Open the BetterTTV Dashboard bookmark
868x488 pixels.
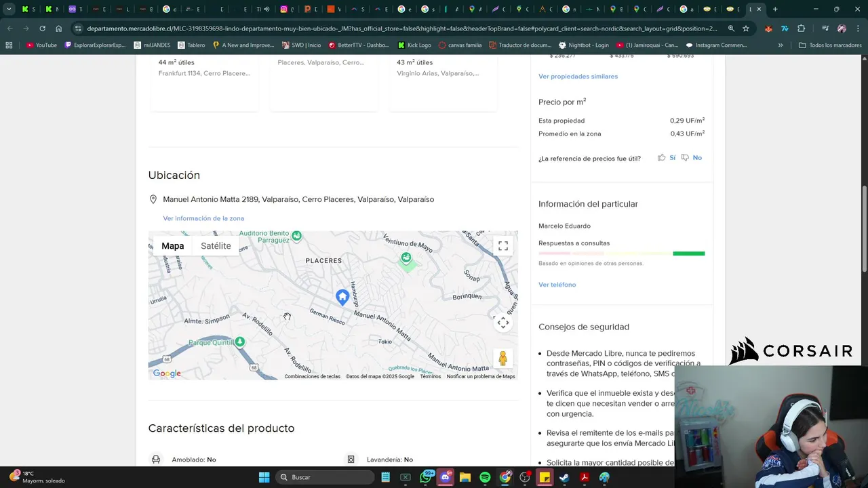359,45
